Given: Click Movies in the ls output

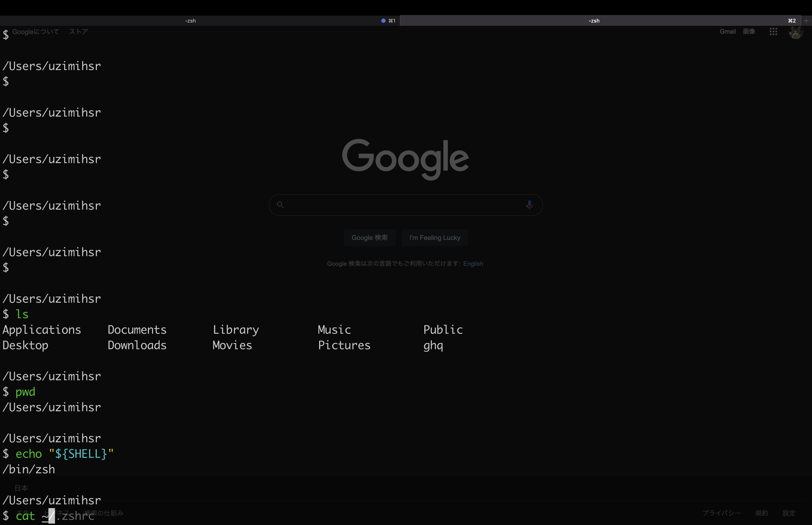Looking at the screenshot, I should [x=232, y=345].
